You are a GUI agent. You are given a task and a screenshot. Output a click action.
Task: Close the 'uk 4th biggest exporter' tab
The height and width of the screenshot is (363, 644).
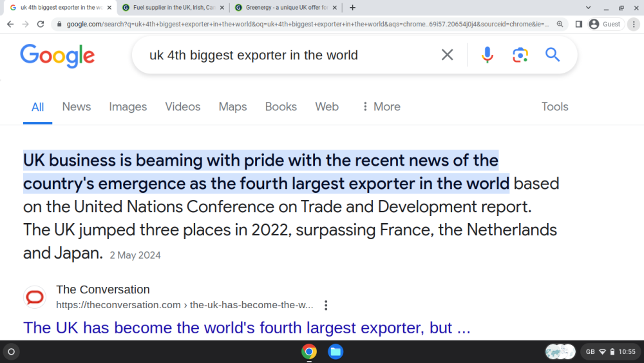(109, 7)
